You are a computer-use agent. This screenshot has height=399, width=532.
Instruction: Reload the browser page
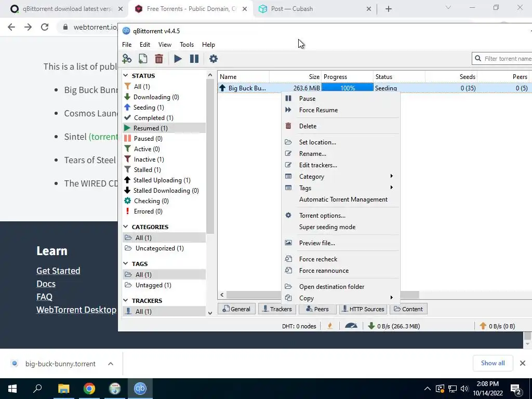(45, 27)
